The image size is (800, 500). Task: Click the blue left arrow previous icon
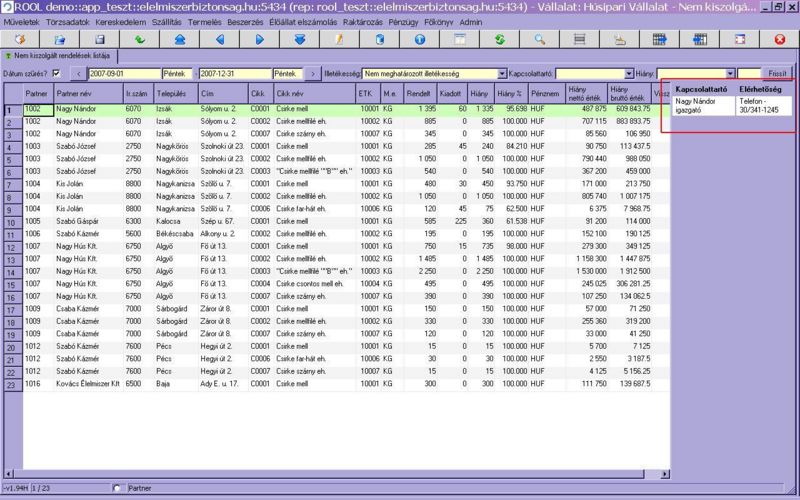pos(220,39)
